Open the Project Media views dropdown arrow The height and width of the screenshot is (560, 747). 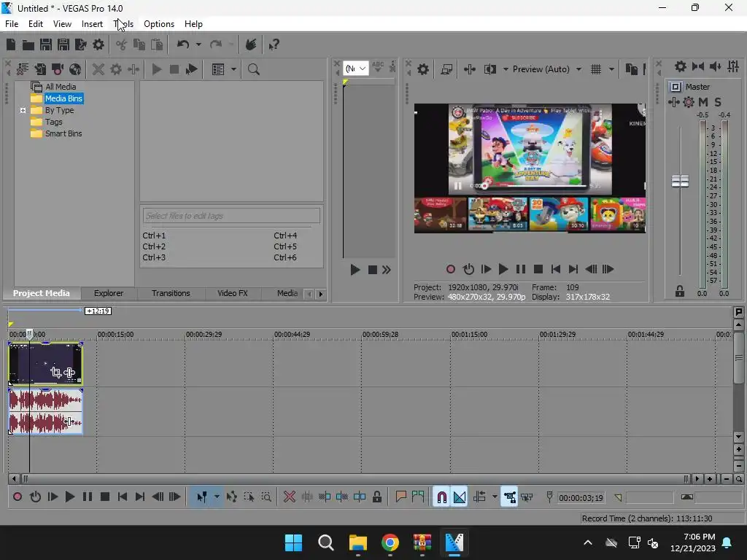pyautogui.click(x=233, y=69)
